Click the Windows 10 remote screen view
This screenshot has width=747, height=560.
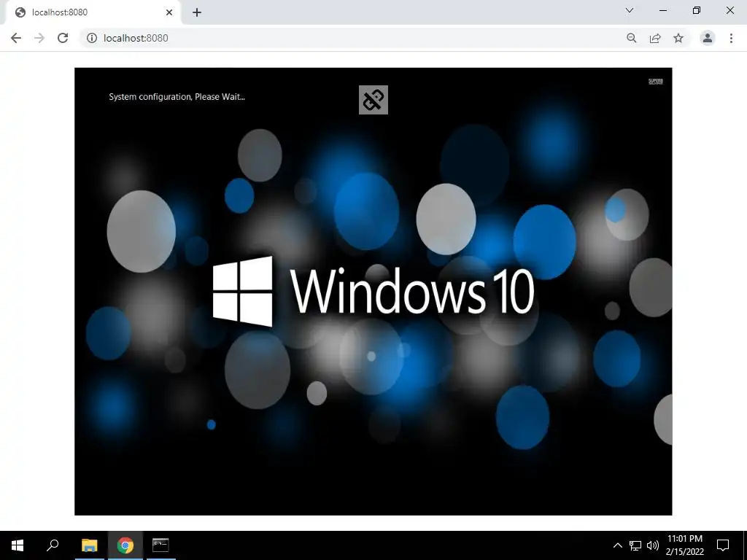[x=373, y=292]
